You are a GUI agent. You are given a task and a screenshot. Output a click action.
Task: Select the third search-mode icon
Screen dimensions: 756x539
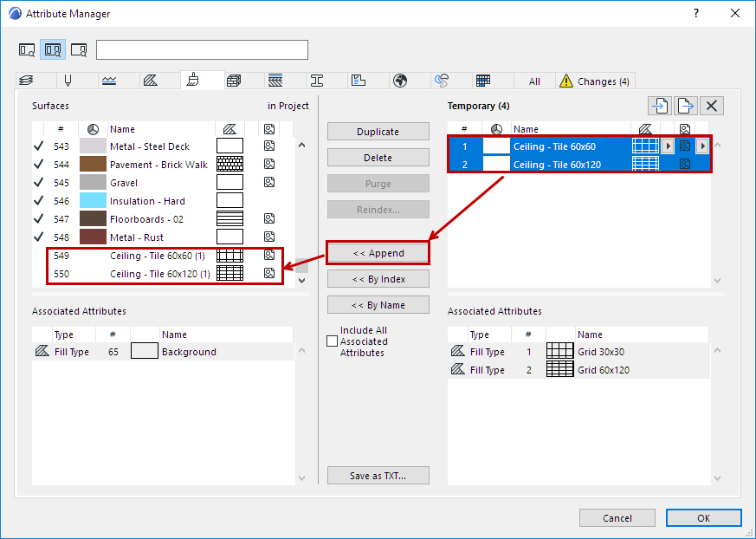[79, 49]
